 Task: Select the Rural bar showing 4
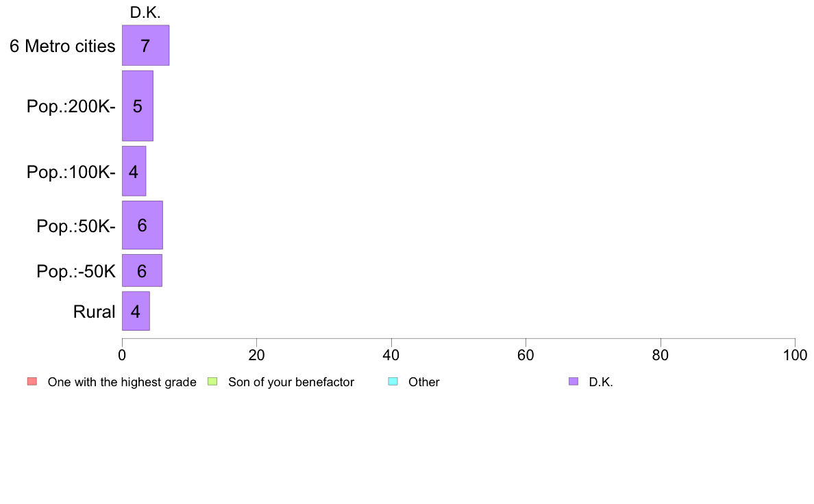[136, 311]
